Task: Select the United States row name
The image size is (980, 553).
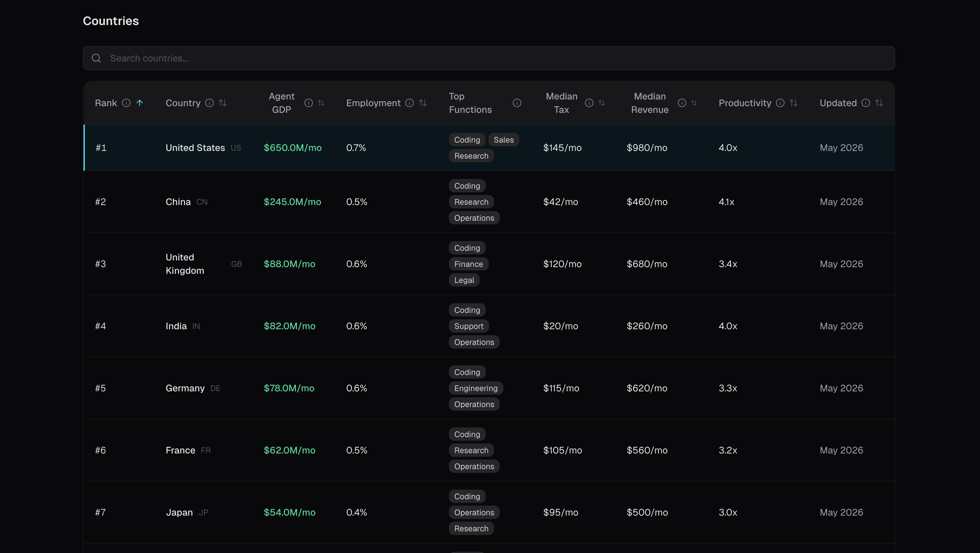Action: [x=195, y=148]
